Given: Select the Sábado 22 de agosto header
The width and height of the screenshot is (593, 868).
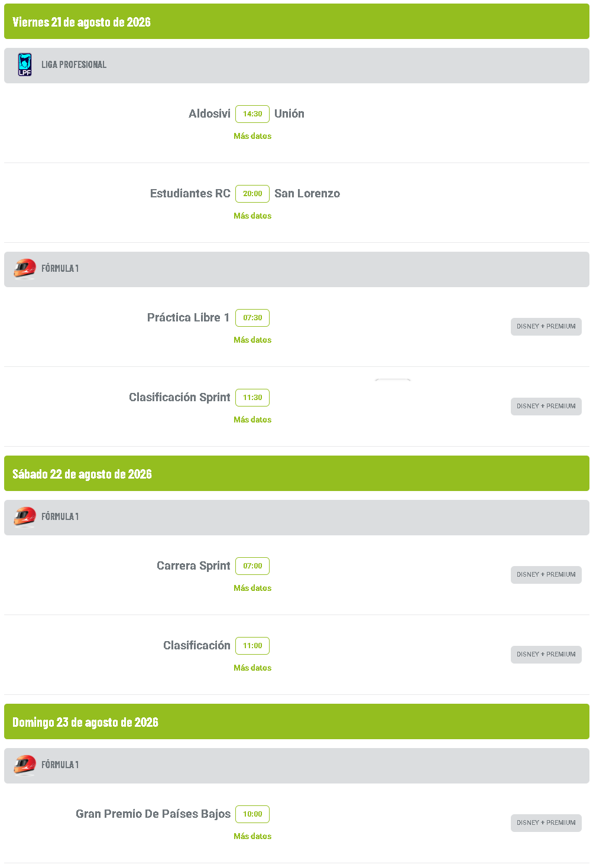Looking at the screenshot, I should 297,473.
